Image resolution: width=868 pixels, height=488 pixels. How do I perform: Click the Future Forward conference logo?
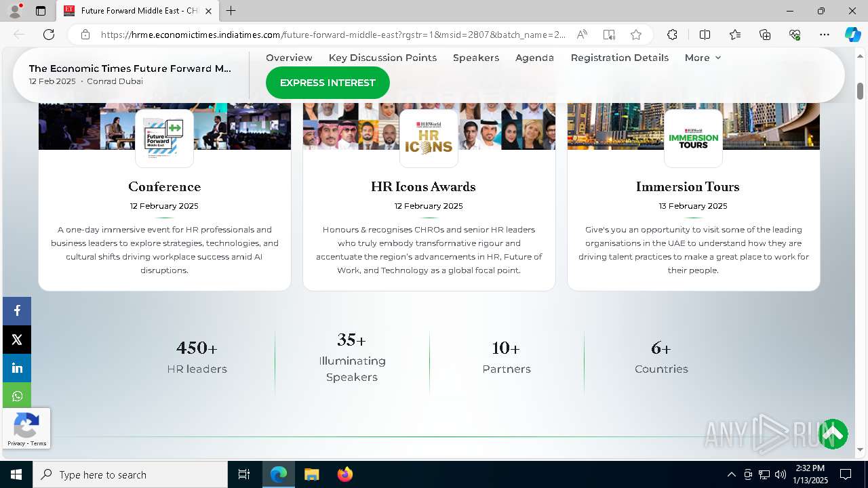164,138
